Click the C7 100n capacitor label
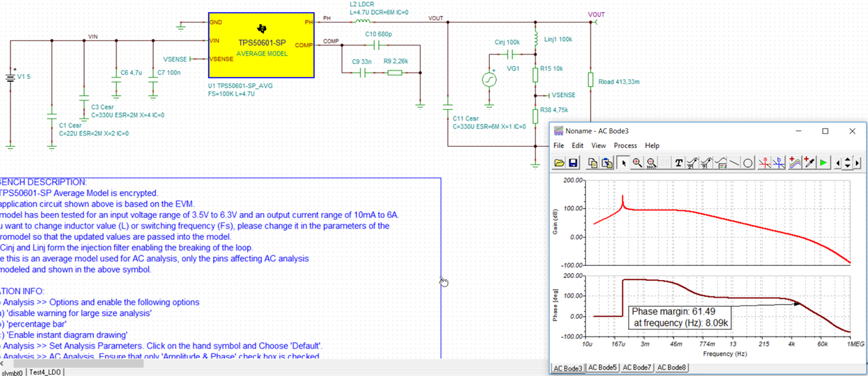This screenshot has height=376, width=868. pyautogui.click(x=169, y=72)
